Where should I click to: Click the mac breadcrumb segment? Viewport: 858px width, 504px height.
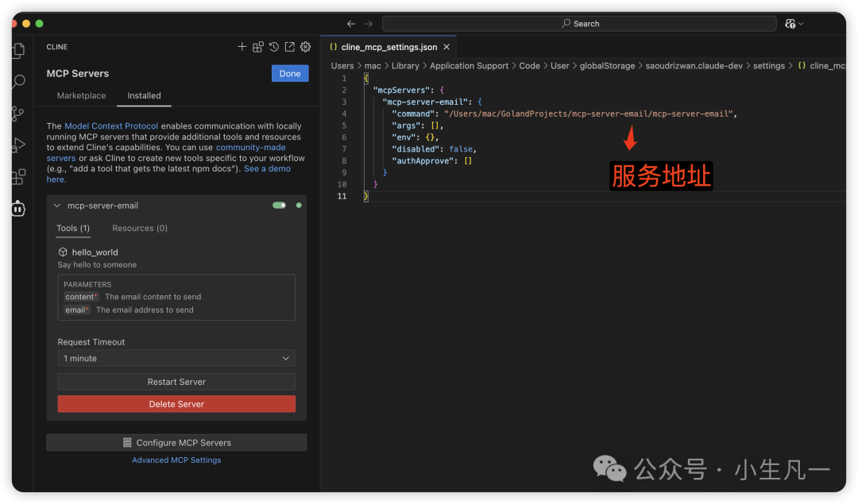373,66
